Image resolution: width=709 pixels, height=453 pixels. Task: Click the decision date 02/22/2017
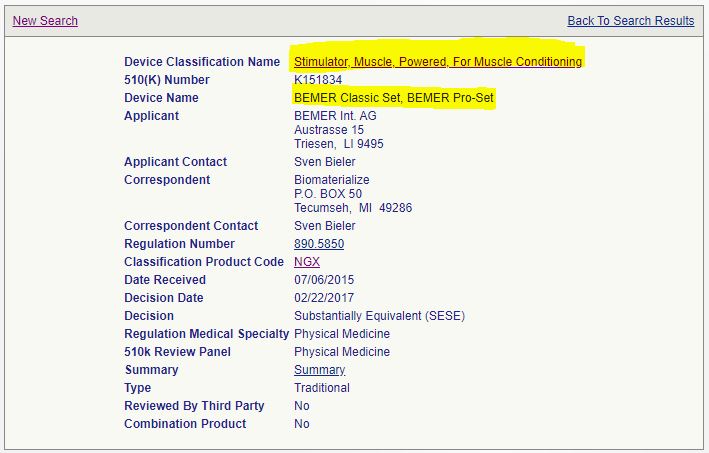[324, 298]
